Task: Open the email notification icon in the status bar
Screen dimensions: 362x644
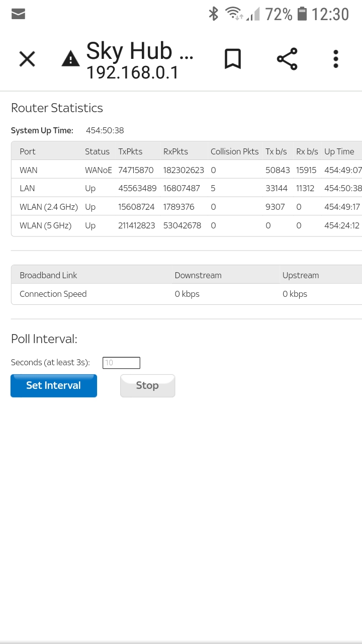Action: (18, 14)
